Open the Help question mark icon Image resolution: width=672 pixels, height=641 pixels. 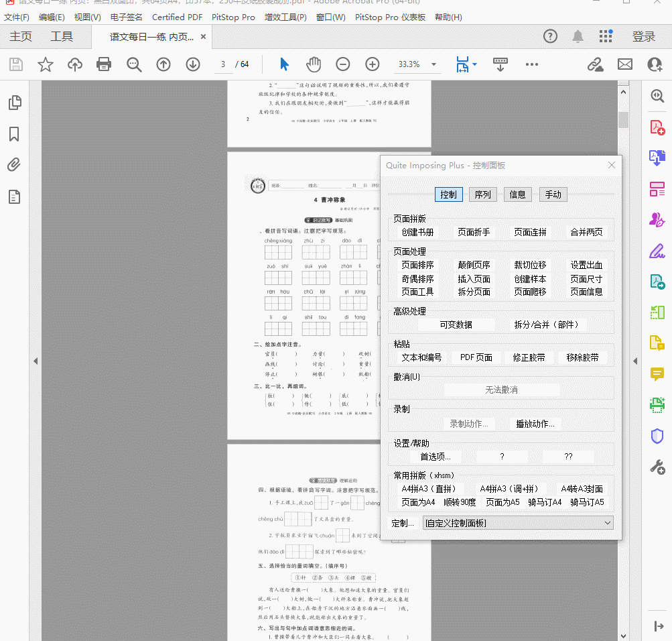(x=550, y=36)
